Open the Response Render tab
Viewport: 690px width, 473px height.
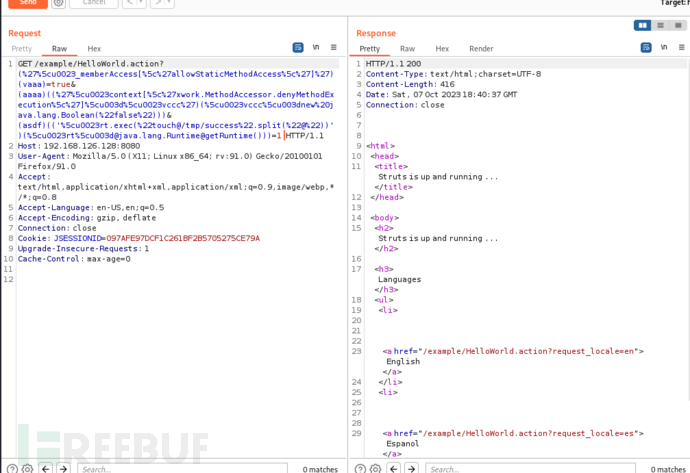point(481,48)
